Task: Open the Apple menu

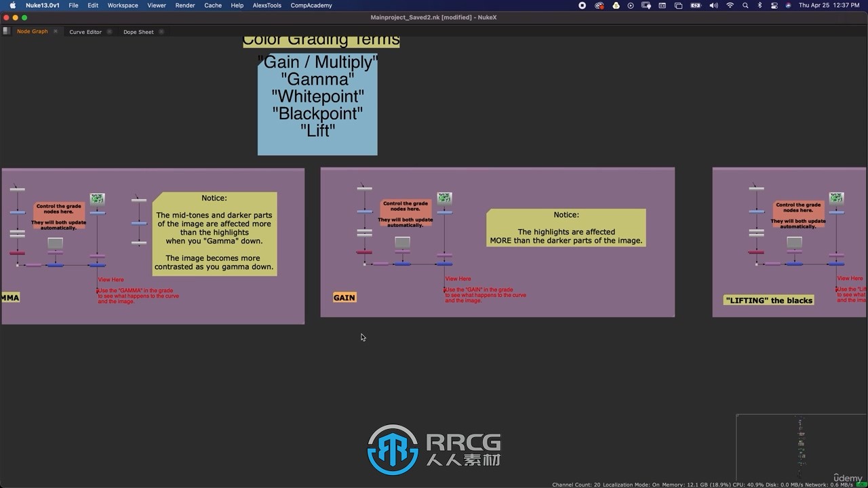Action: (x=12, y=5)
